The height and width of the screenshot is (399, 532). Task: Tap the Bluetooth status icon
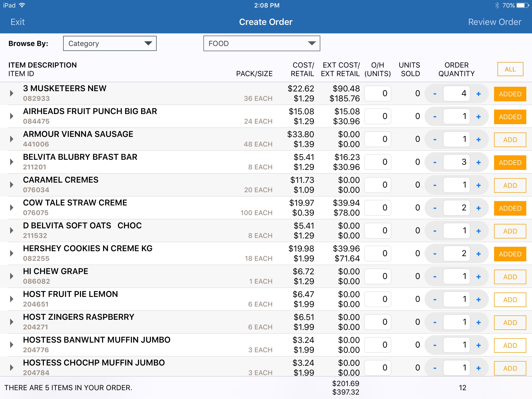[x=497, y=5]
